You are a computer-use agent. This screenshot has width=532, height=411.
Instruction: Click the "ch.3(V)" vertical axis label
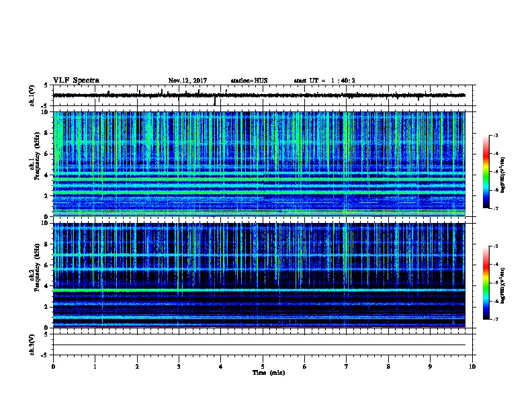(32, 345)
